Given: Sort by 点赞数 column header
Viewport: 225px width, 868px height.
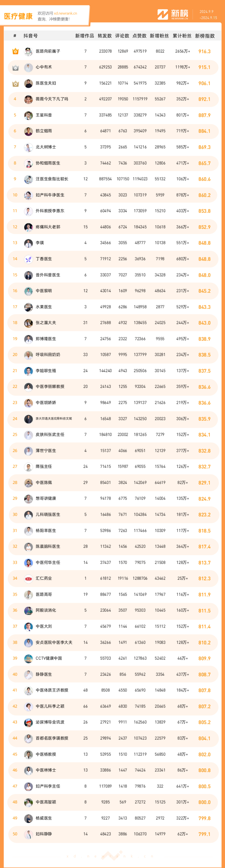Looking at the screenshot, I should coord(140,36).
